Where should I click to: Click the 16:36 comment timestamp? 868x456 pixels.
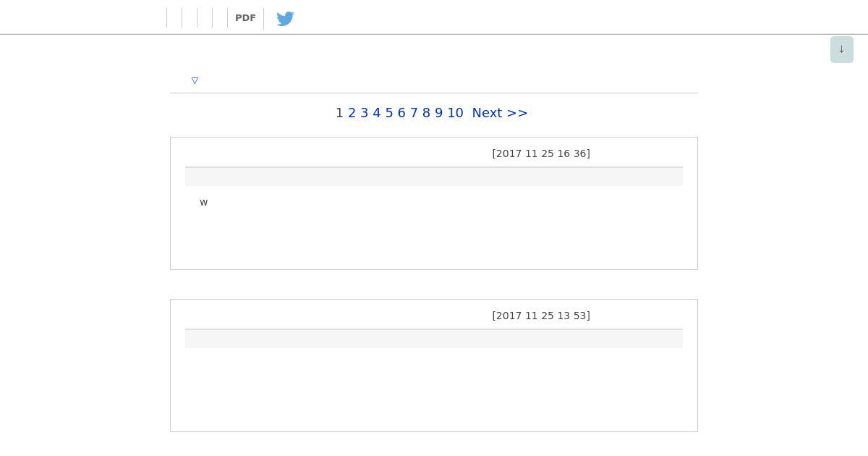541,153
